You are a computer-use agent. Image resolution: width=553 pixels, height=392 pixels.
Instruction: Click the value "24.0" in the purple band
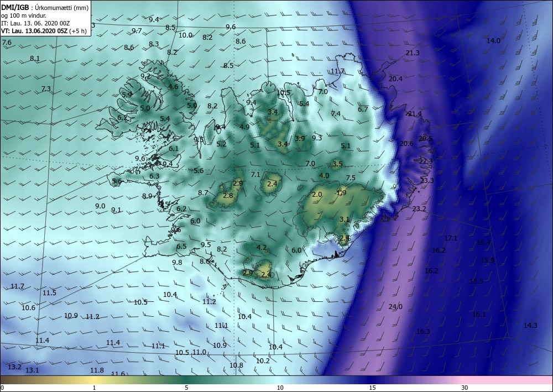395,307
